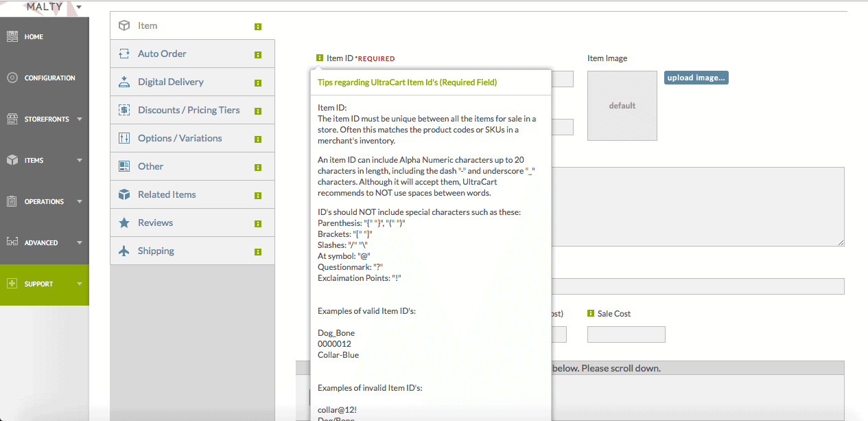Expand the Advanced menu arrow
Image resolution: width=868 pixels, height=421 pixels.
coord(80,243)
